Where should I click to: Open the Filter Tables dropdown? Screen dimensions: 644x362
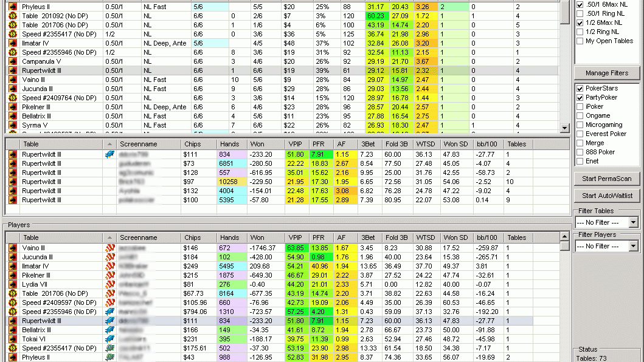coord(633,222)
